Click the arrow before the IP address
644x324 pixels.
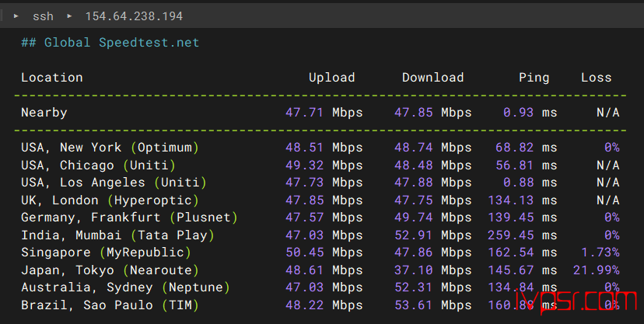pos(69,16)
